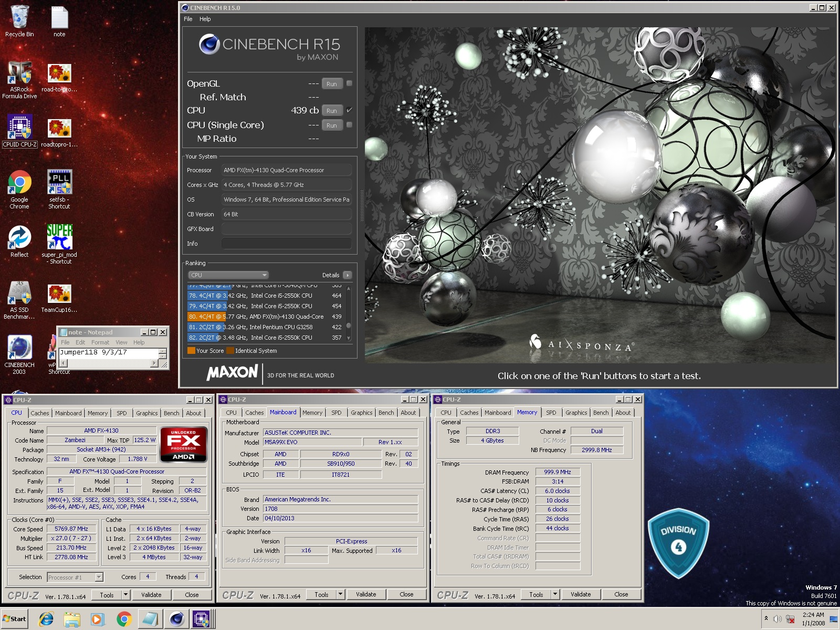Switch to Cinebench taskbar button
Image resolution: width=840 pixels, height=630 pixels.
pos(176,619)
